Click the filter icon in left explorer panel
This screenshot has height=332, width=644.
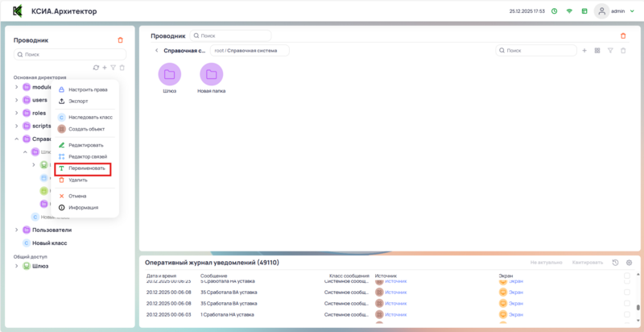113,68
